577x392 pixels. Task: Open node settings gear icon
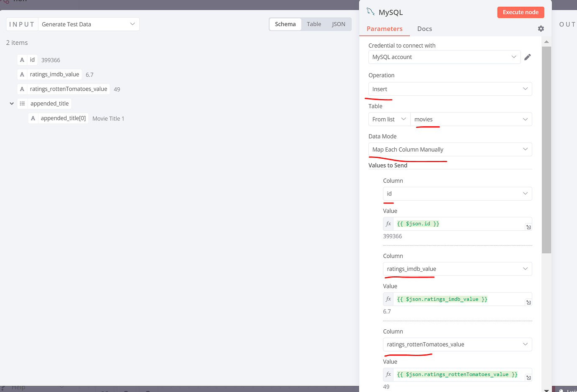[541, 28]
